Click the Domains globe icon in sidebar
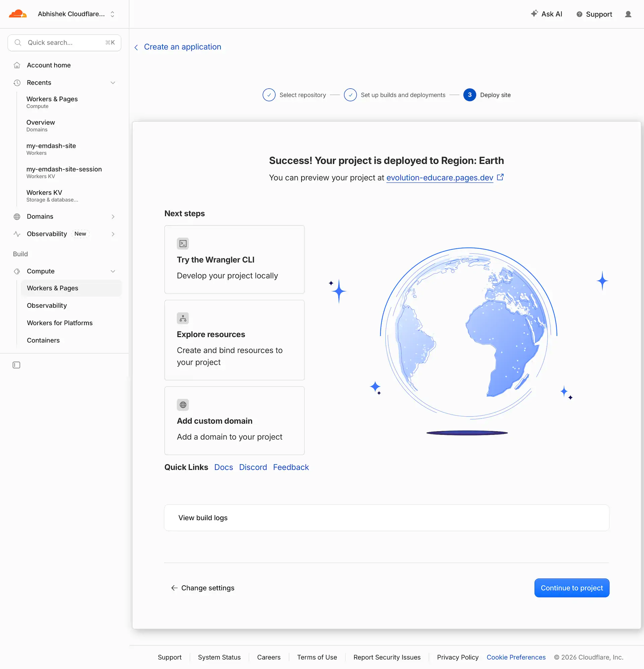 pyautogui.click(x=17, y=217)
